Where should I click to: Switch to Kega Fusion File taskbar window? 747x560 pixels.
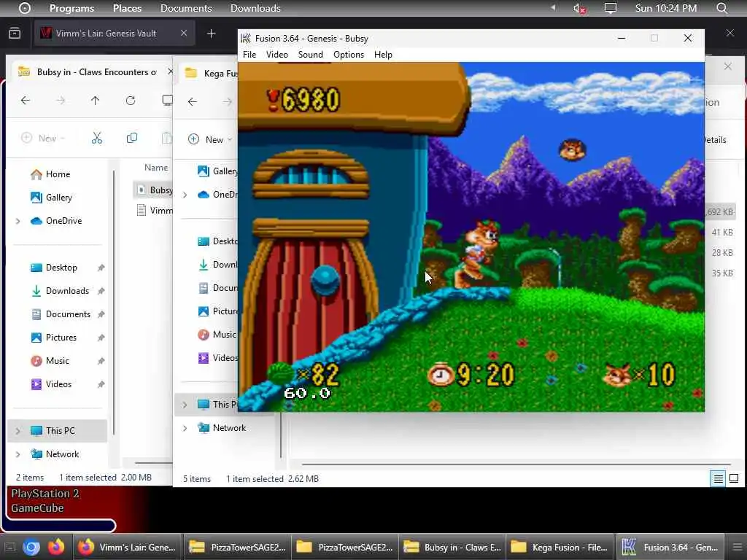point(559,548)
